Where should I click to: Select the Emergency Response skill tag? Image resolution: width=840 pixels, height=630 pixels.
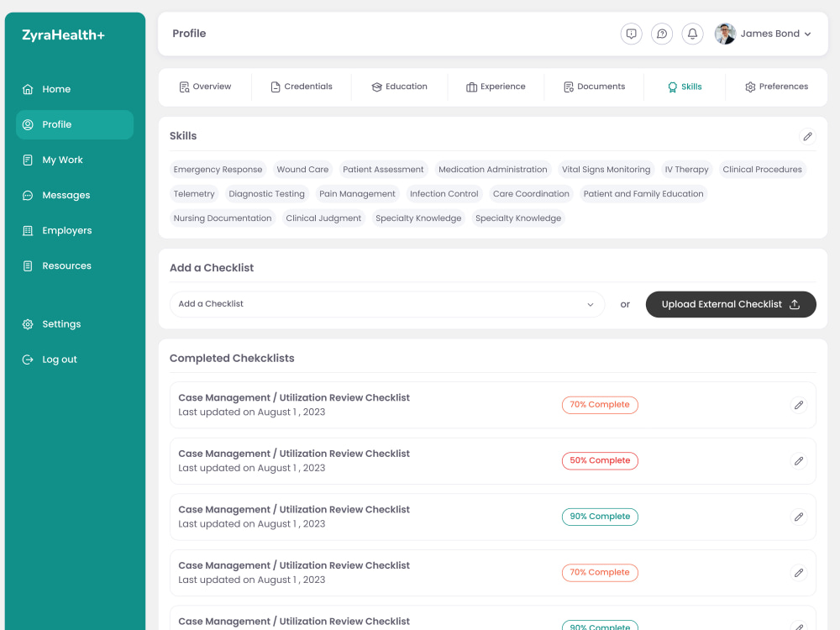point(218,170)
